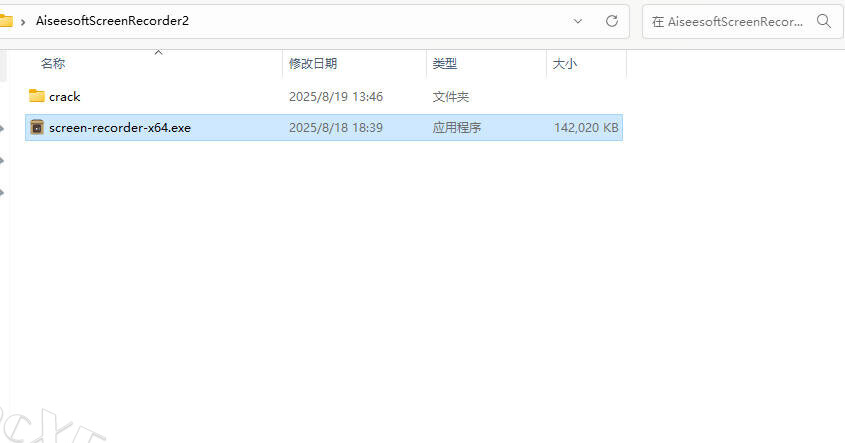Screen dimensions: 845x443
Task: Toggle sort direction arrow above 名称 column
Action: [x=157, y=51]
